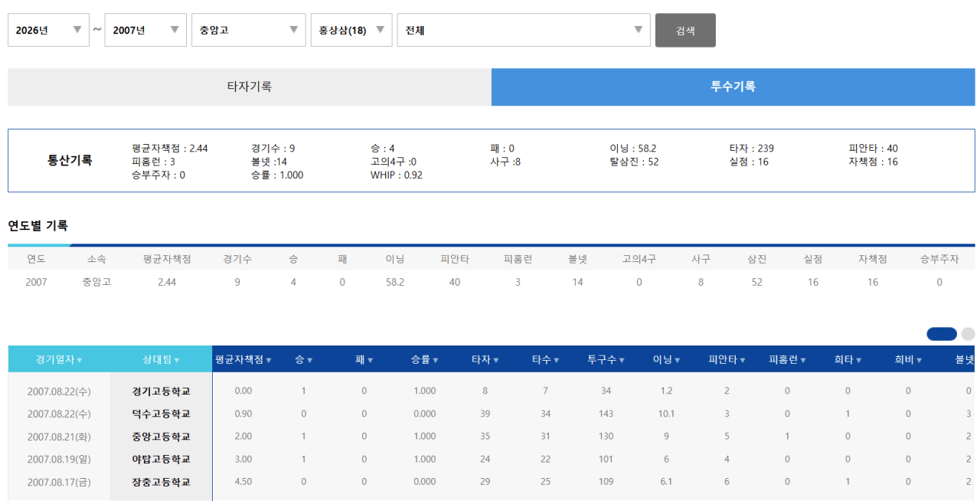
Task: Click 2007 year cell in 연도별 기록
Action: 36,282
